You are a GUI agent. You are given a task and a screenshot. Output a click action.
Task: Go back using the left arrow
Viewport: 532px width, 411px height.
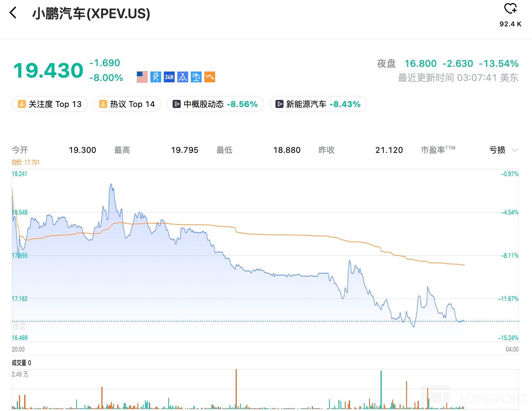click(x=13, y=13)
